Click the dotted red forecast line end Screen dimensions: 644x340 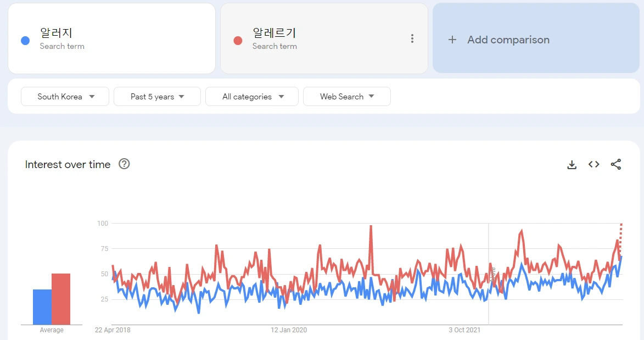(621, 225)
